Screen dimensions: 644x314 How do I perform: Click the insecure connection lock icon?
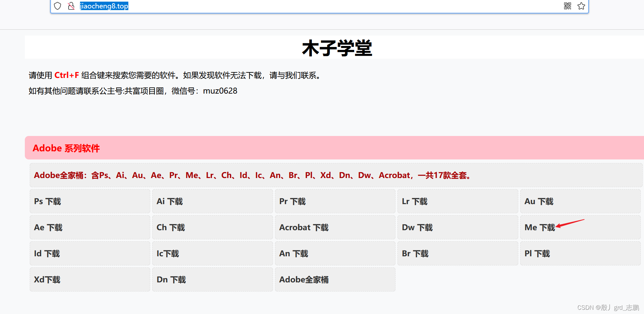tap(71, 6)
